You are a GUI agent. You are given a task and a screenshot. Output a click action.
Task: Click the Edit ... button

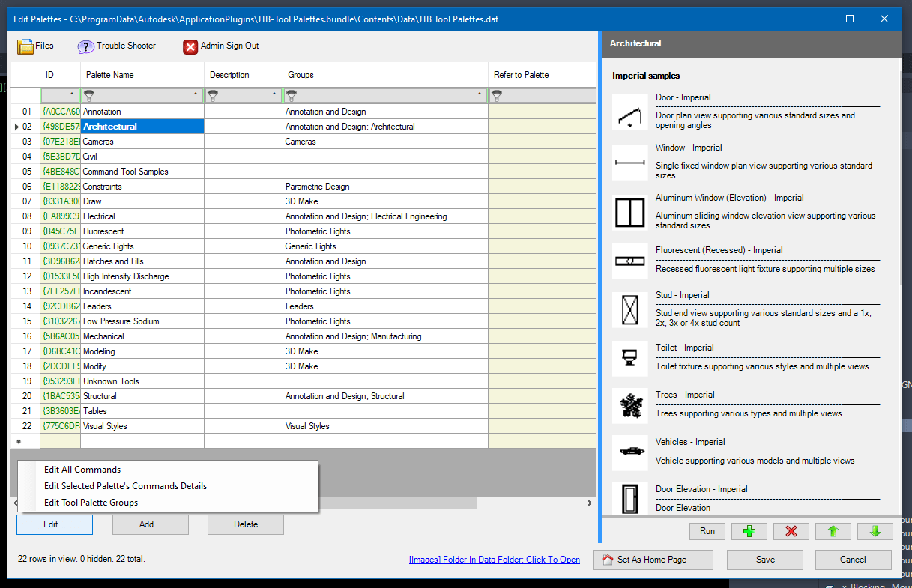(x=55, y=524)
